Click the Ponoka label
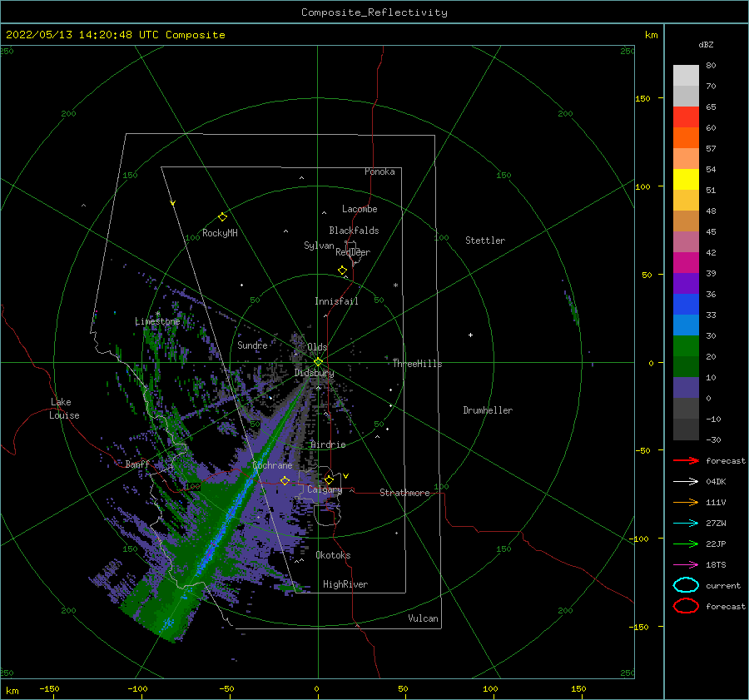The width and height of the screenshot is (749, 700). 379,171
